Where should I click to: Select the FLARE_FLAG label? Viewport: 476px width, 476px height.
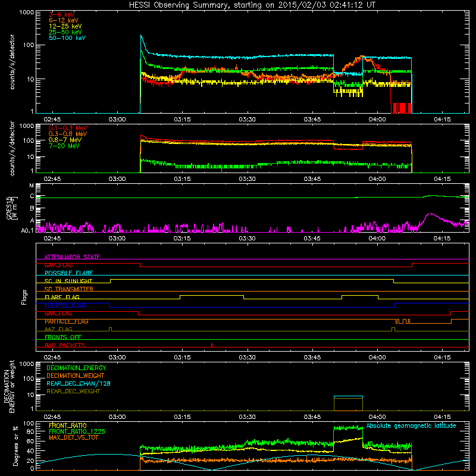pos(62,297)
